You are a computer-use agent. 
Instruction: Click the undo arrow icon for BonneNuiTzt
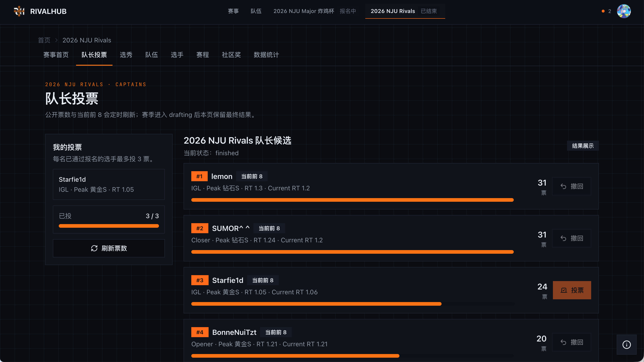tap(563, 342)
